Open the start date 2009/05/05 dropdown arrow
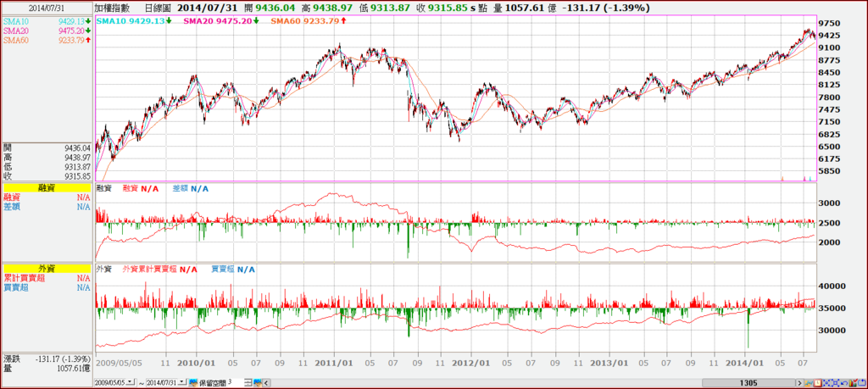The image size is (868, 389). click(x=130, y=382)
